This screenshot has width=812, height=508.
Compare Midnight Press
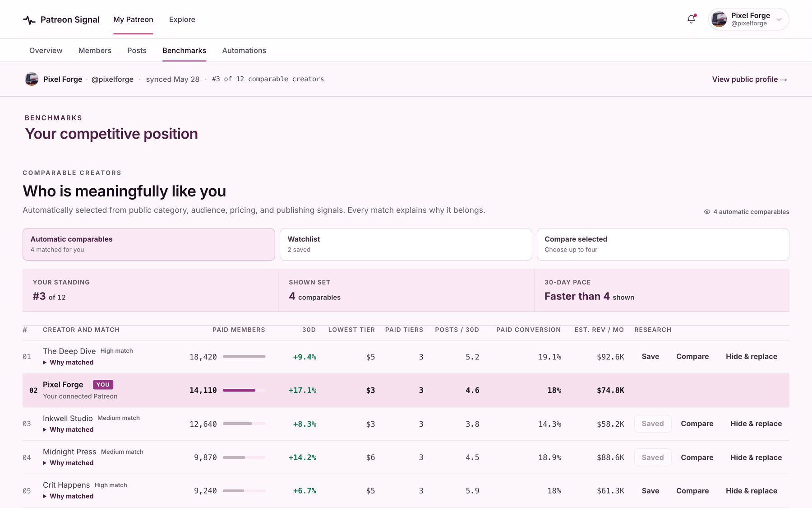point(697,458)
